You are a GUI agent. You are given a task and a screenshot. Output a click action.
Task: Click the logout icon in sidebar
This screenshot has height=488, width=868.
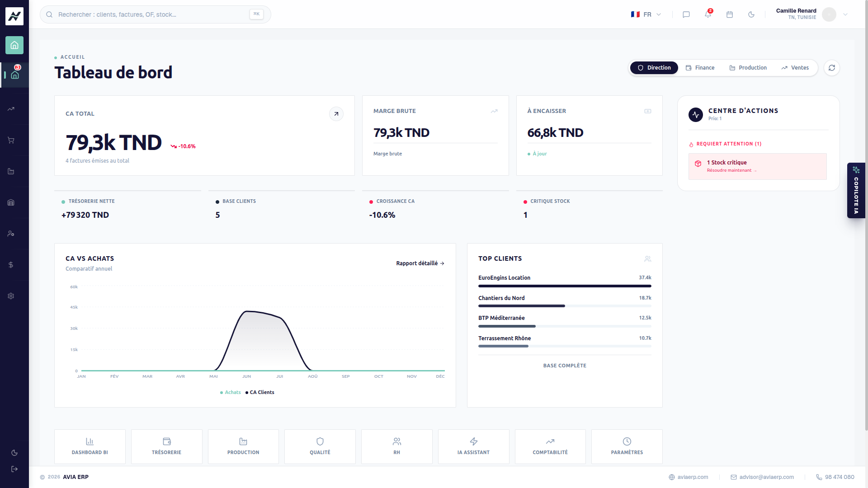click(x=14, y=469)
